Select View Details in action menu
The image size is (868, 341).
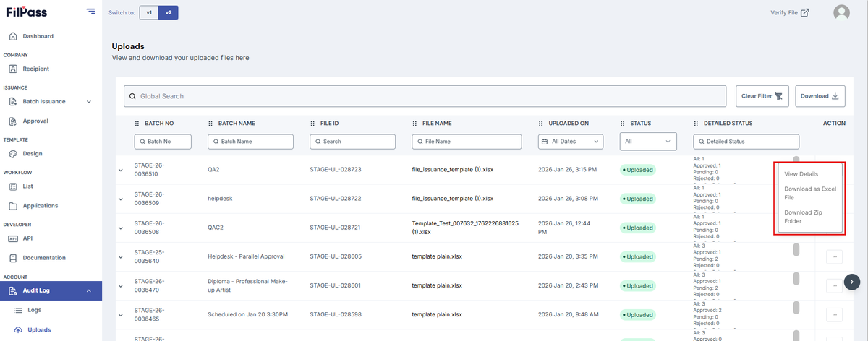click(x=801, y=174)
